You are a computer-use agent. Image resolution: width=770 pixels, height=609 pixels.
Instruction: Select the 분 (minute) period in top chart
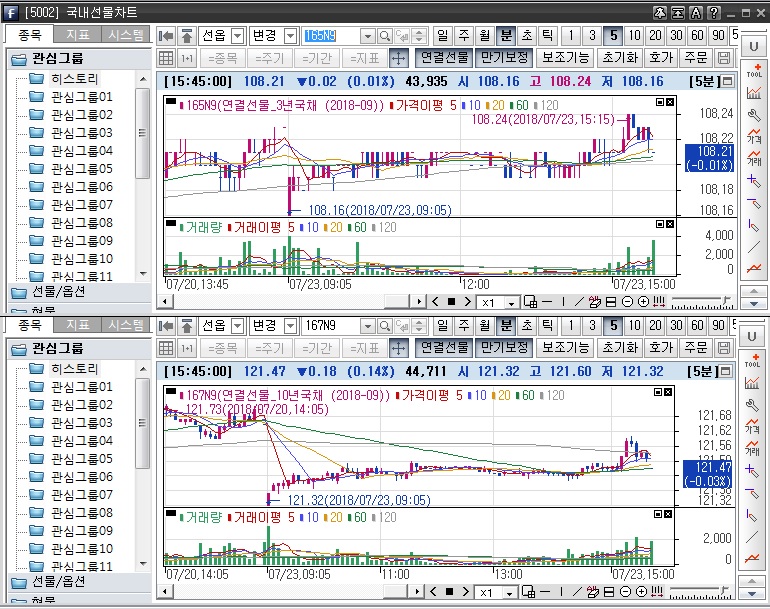point(505,35)
